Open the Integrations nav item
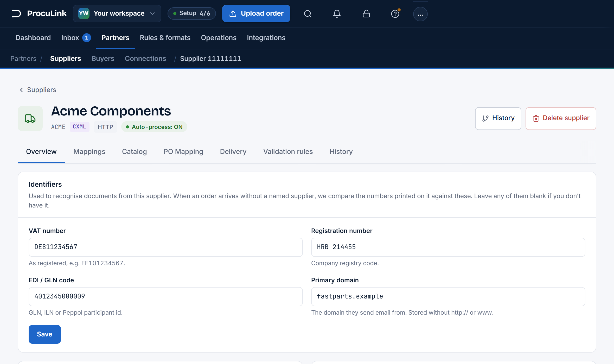Image resolution: width=614 pixels, height=364 pixels. pyautogui.click(x=266, y=38)
